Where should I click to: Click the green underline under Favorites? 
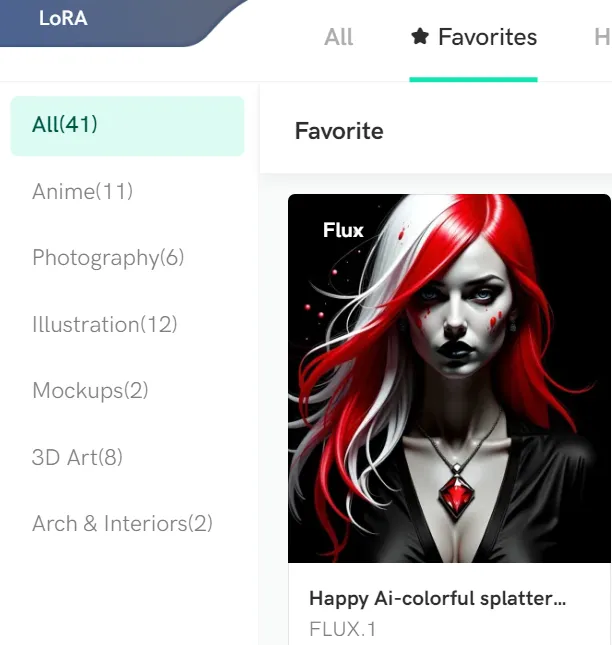click(473, 79)
